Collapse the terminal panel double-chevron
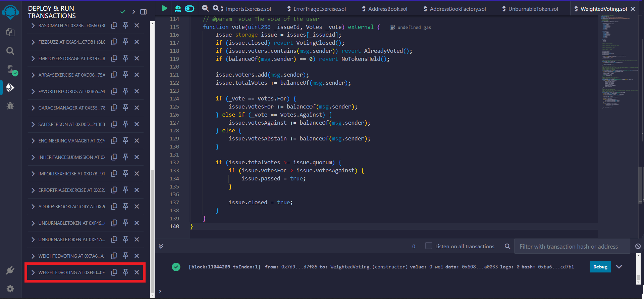This screenshot has height=299, width=644. tap(161, 246)
